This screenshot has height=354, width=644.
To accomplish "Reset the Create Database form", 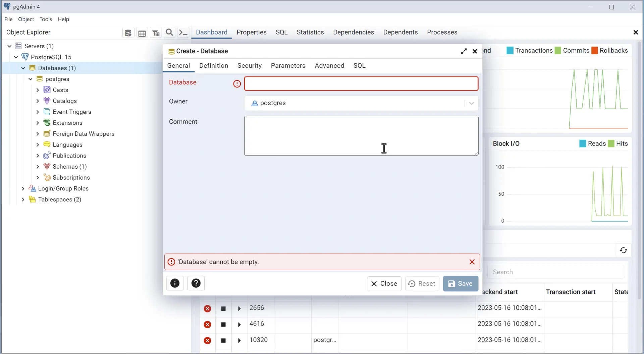I will [x=422, y=284].
